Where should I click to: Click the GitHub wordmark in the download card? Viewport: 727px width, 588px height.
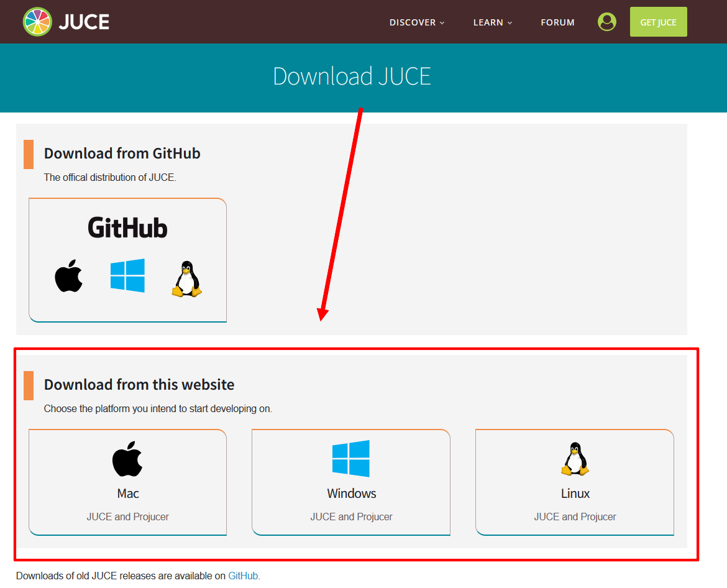tap(127, 227)
